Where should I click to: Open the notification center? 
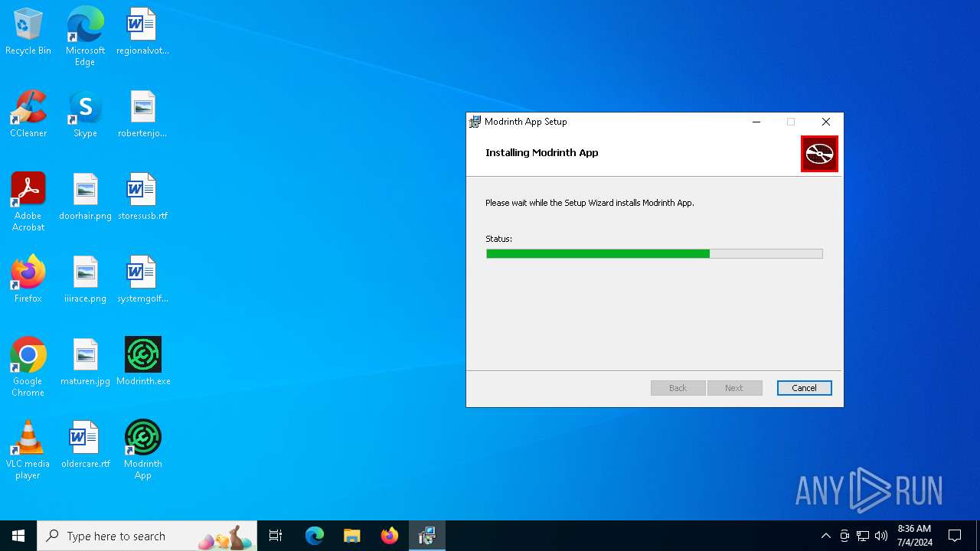[x=955, y=536]
